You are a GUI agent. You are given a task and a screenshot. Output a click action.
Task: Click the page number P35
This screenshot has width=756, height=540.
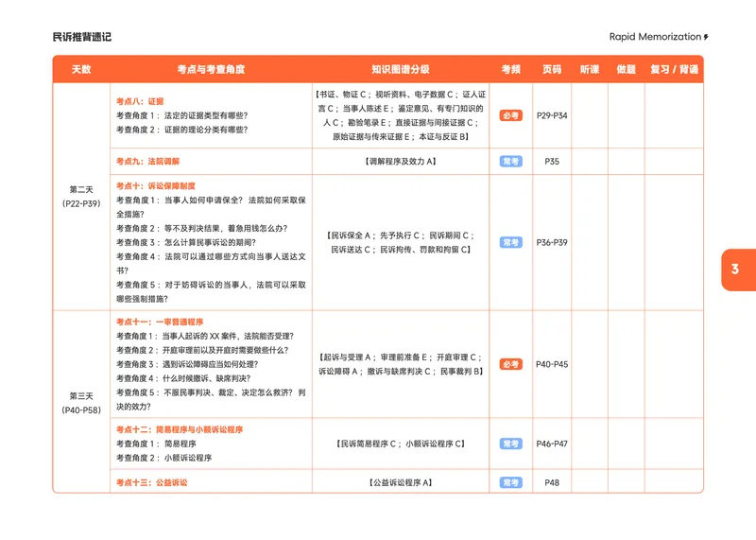(552, 161)
